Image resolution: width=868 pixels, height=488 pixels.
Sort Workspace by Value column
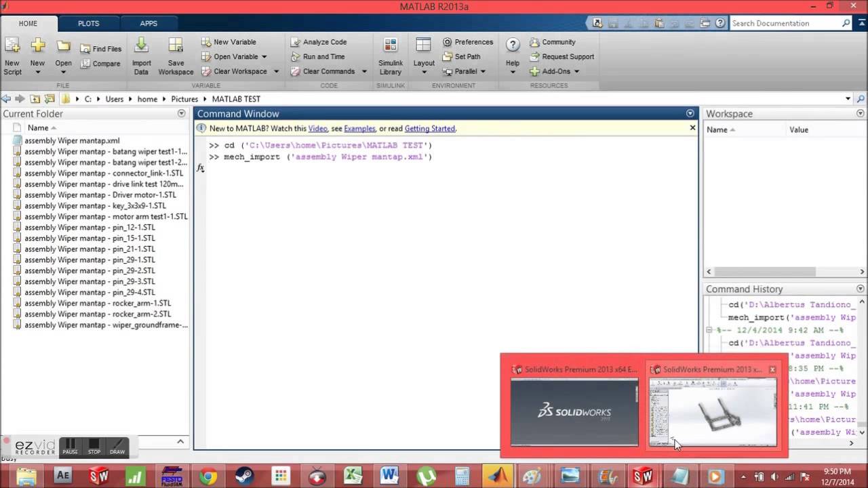click(x=798, y=129)
